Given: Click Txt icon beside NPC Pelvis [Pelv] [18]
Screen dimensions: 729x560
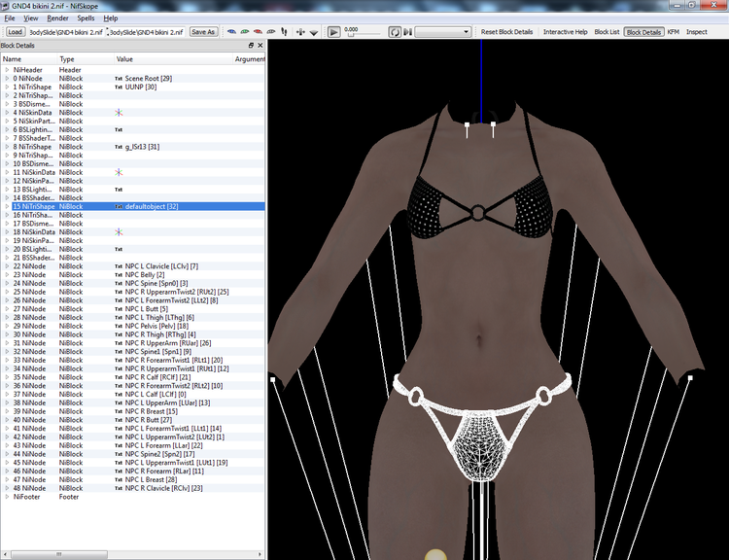Looking at the screenshot, I should pyautogui.click(x=119, y=326).
